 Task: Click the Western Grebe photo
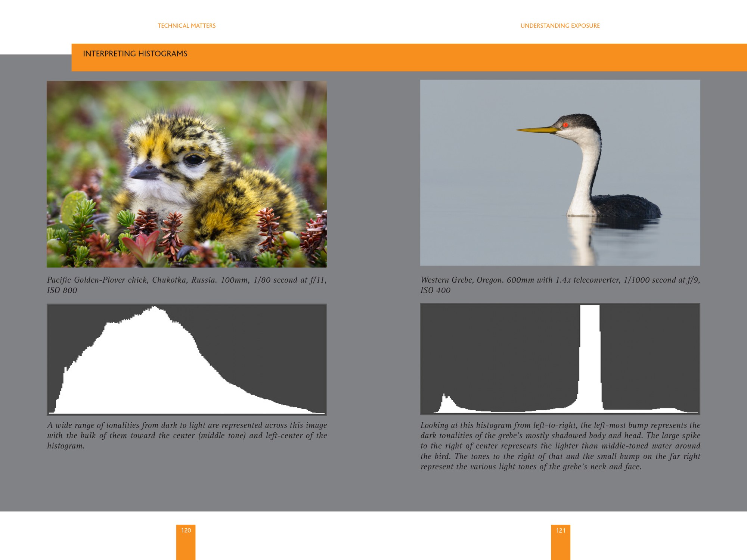(560, 172)
